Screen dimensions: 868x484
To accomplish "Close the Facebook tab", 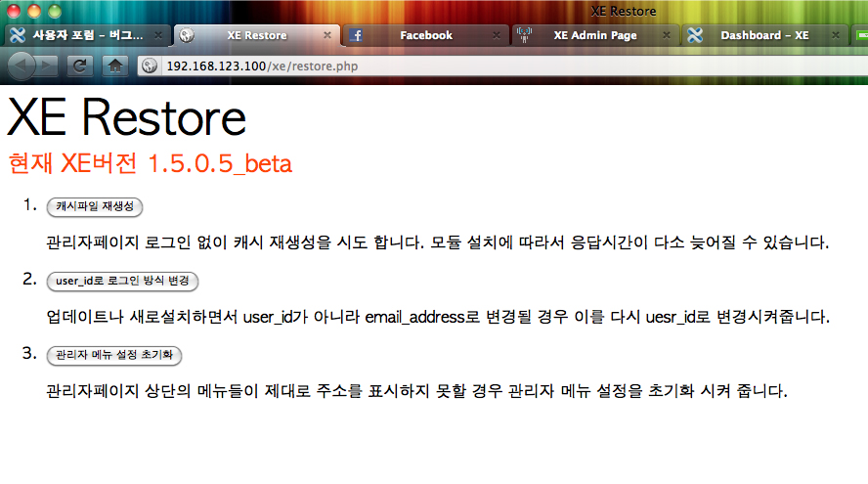I will (x=497, y=35).
